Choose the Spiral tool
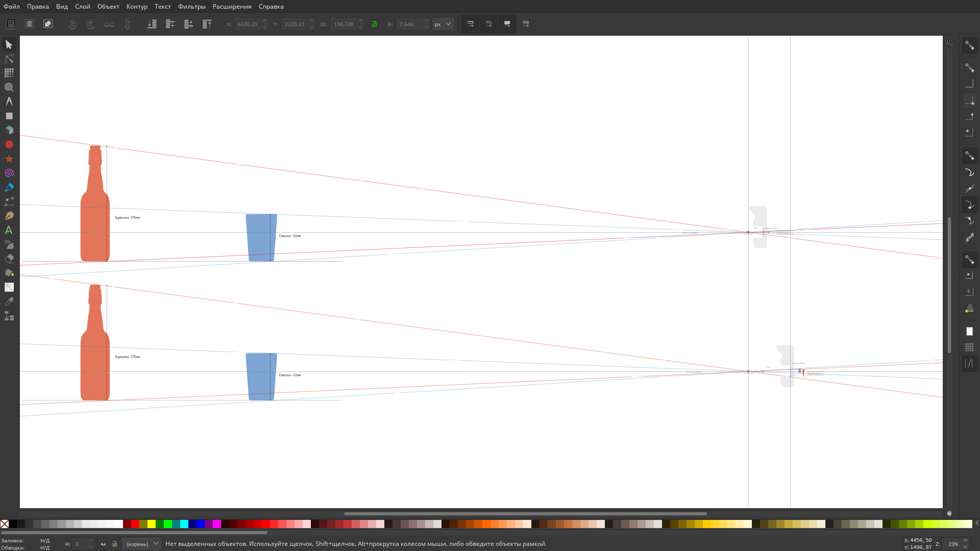The height and width of the screenshot is (551, 980). pos(9,173)
